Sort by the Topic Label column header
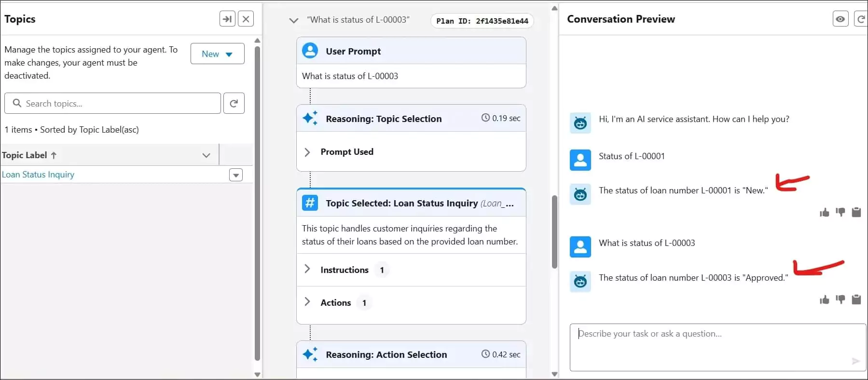 pyautogui.click(x=29, y=155)
